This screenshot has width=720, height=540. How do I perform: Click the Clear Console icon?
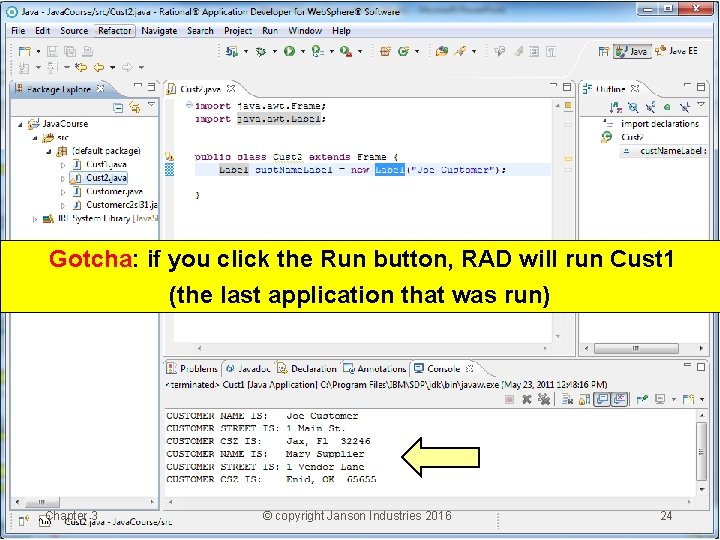click(x=567, y=399)
